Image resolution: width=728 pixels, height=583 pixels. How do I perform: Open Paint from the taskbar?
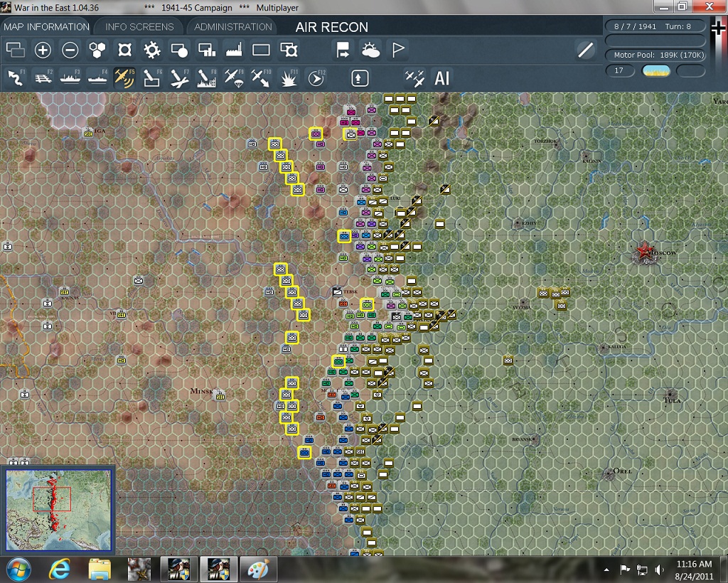[x=258, y=569]
